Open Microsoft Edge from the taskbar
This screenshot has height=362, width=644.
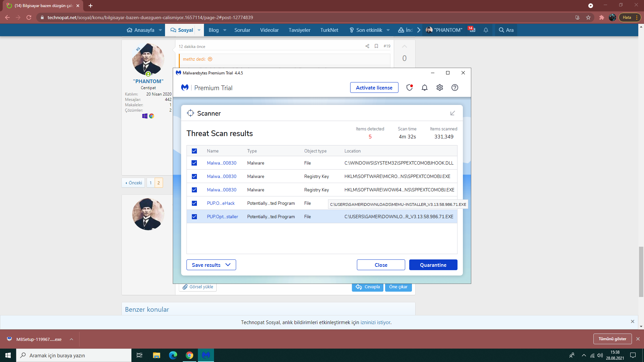173,355
